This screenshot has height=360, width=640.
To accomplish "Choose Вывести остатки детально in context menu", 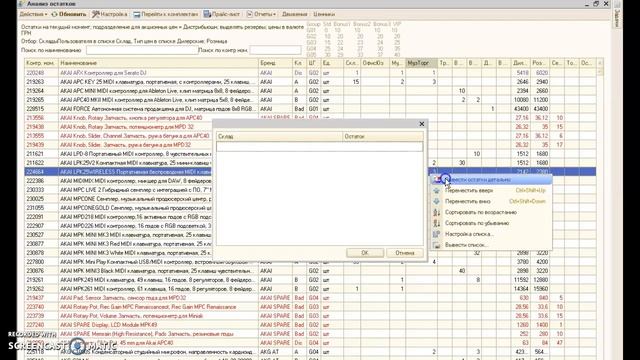I will [x=491, y=180].
